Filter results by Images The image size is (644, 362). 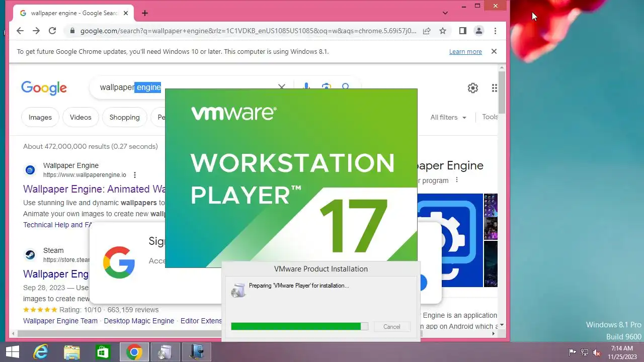40,117
